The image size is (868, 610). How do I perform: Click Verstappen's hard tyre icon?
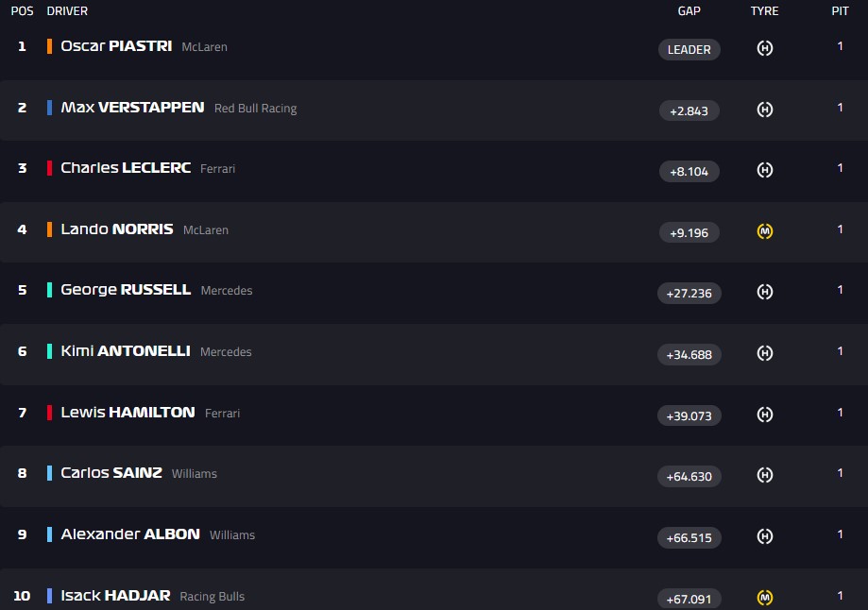(765, 110)
